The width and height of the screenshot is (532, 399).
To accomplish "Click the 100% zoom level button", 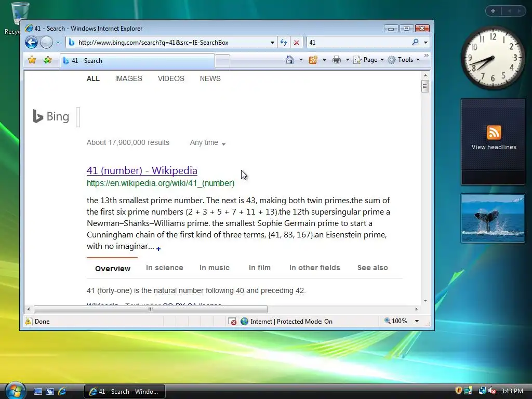I will (x=395, y=321).
